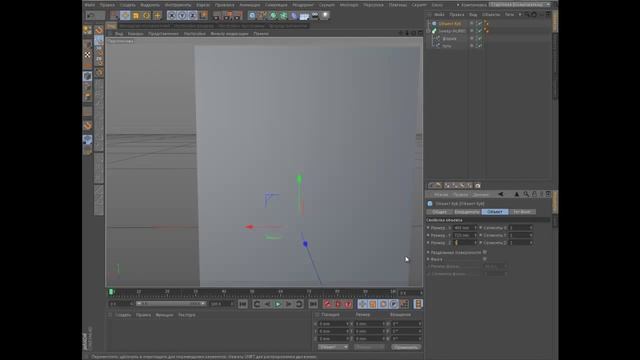Open the purple deformer icon
This screenshot has width=640, height=360.
pyautogui.click(x=293, y=16)
